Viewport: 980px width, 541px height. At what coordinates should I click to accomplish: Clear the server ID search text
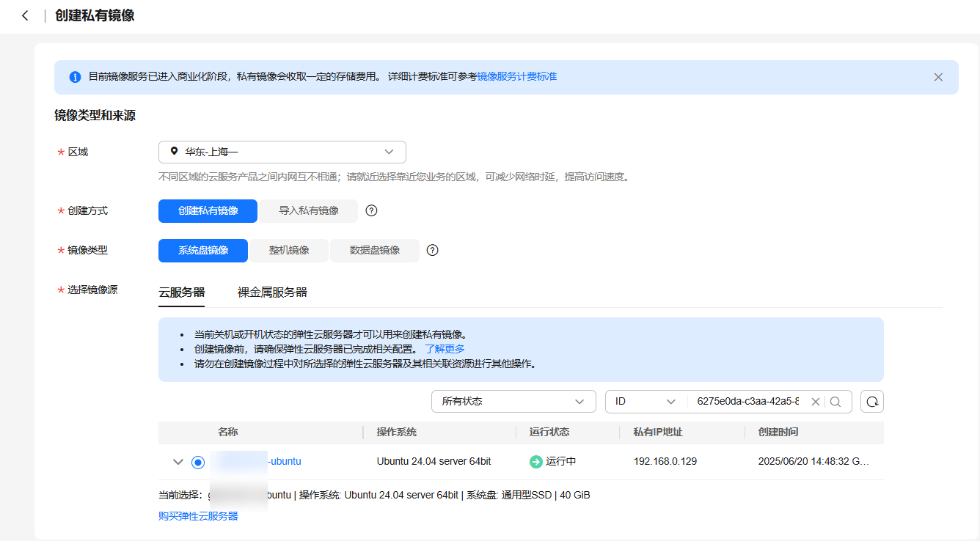815,402
